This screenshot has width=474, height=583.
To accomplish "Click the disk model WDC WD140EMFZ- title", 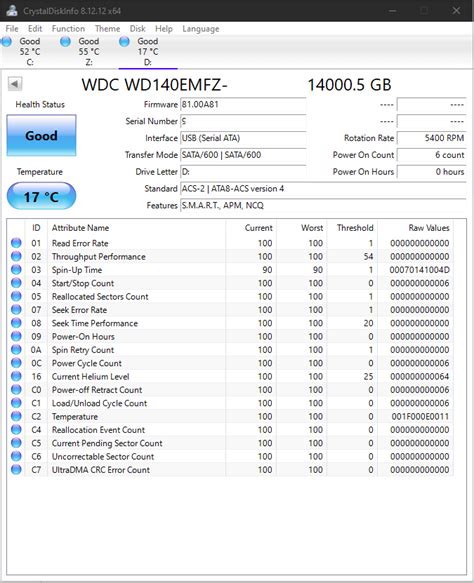I will [154, 85].
